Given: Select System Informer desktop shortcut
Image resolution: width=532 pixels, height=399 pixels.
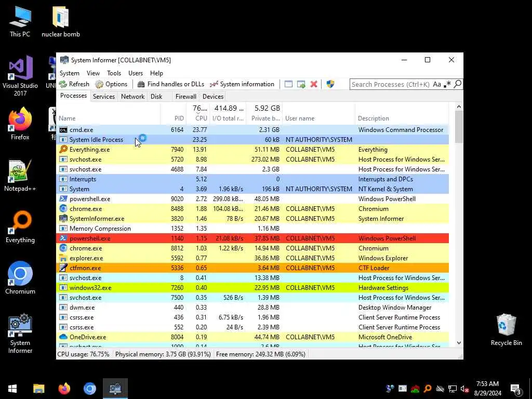Looking at the screenshot, I should pos(20,334).
